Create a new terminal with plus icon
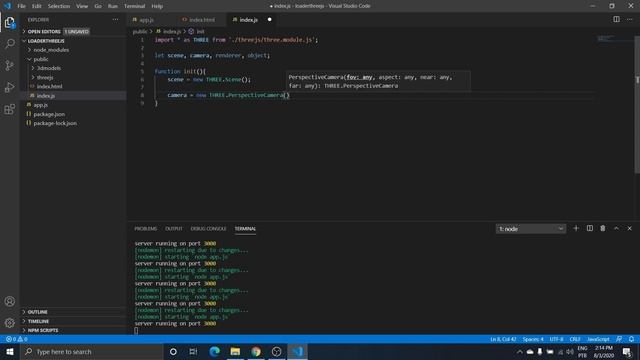 (x=576, y=229)
